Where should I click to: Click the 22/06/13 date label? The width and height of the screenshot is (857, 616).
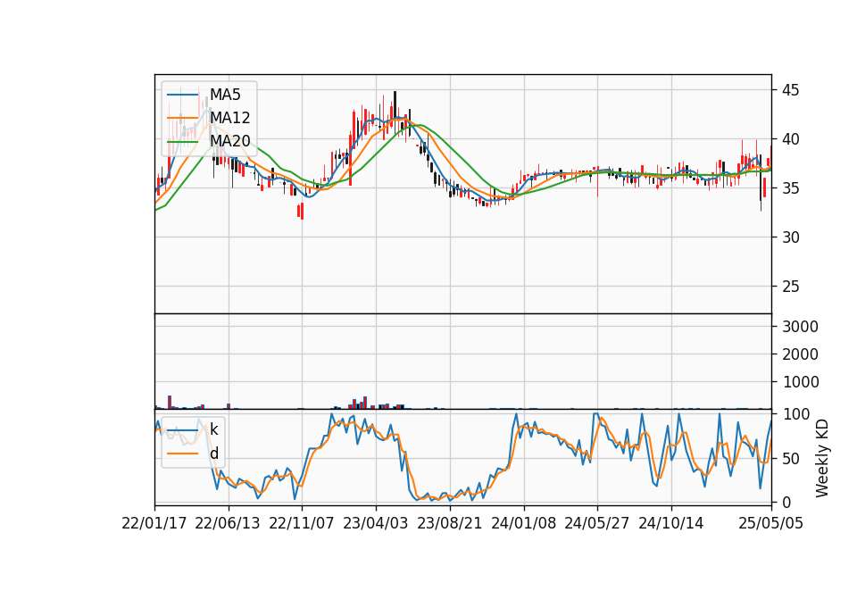coord(228,523)
